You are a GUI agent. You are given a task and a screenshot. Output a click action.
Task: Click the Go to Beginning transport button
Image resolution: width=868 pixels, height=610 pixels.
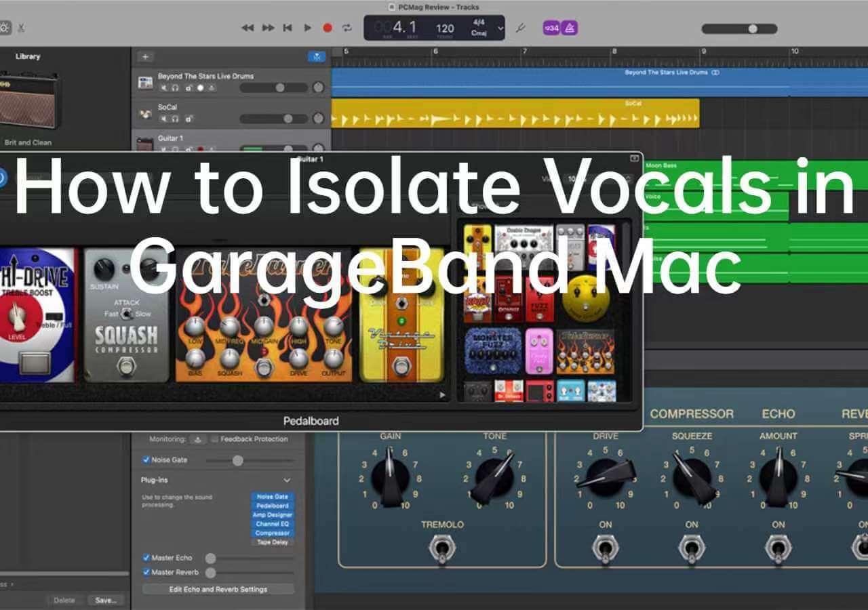point(288,28)
